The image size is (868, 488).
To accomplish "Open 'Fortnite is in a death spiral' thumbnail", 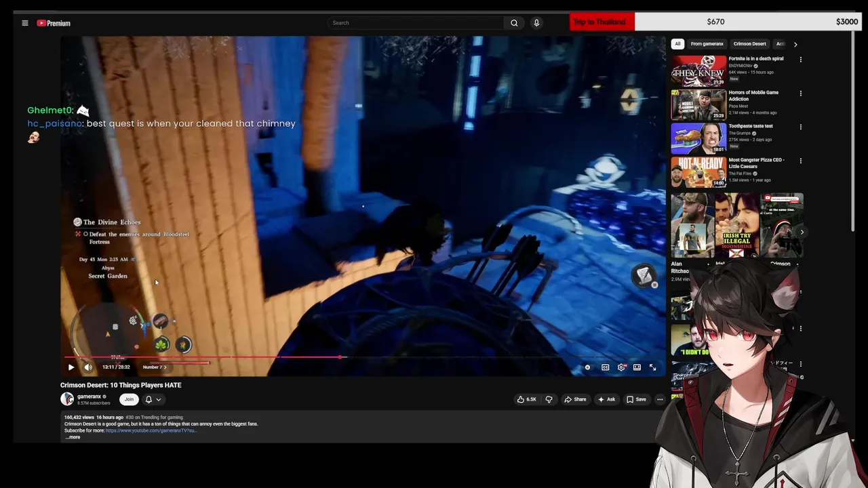I will coord(698,70).
